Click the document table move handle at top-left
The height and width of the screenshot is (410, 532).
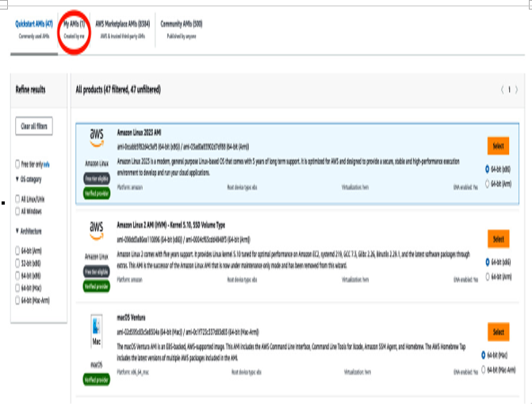pos(4,4)
